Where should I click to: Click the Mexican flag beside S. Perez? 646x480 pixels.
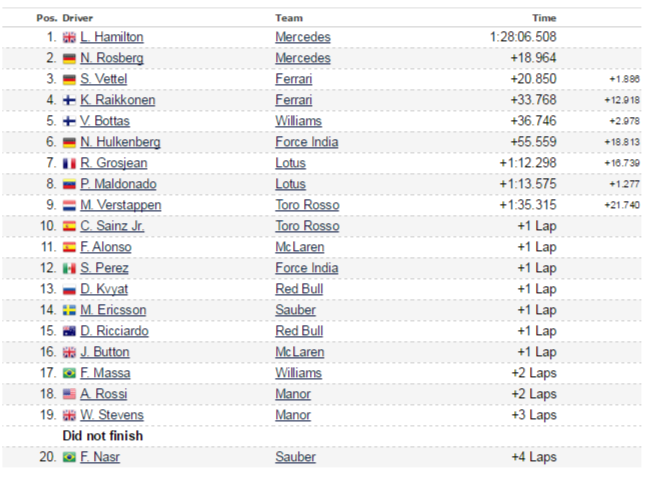pyautogui.click(x=69, y=269)
